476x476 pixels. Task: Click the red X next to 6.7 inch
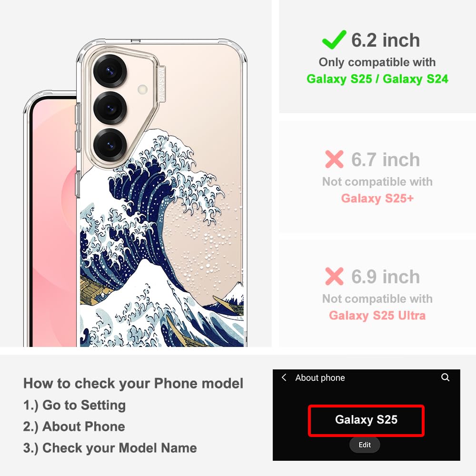[x=334, y=159]
